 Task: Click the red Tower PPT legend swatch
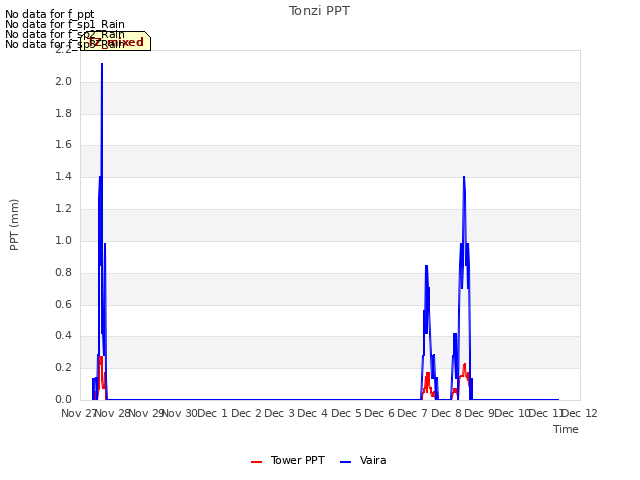(x=256, y=462)
